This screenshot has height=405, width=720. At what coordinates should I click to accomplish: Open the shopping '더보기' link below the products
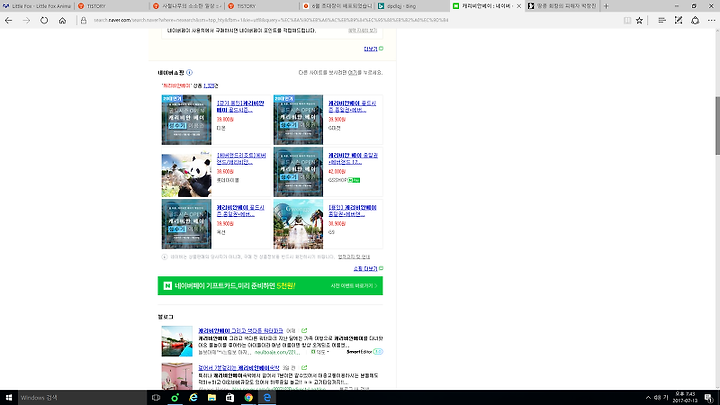[x=368, y=269]
